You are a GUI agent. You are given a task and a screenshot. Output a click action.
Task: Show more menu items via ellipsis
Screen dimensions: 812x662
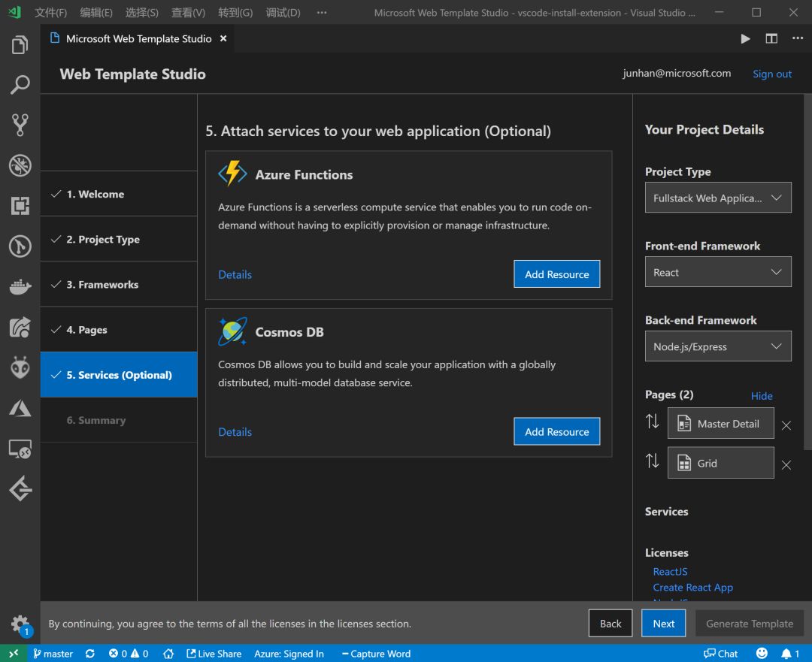pyautogui.click(x=322, y=13)
